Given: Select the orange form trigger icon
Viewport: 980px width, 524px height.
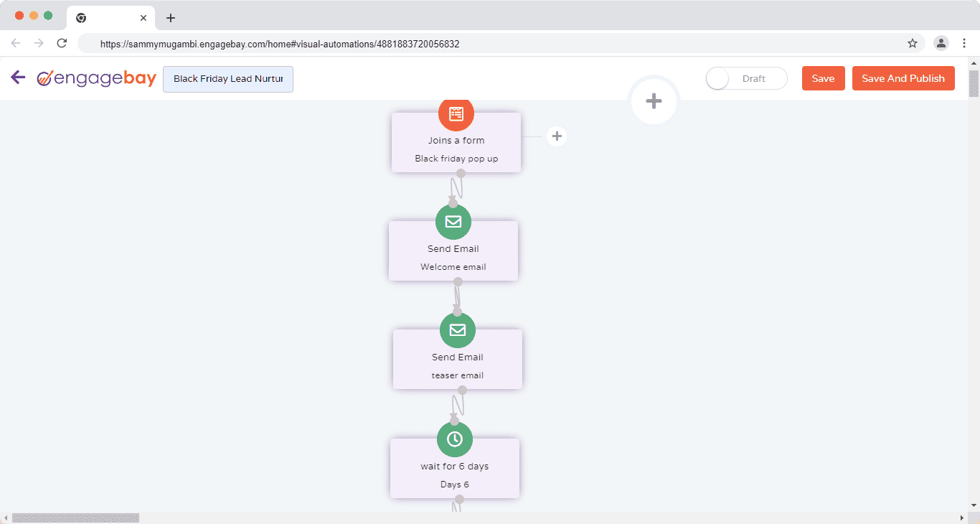Looking at the screenshot, I should (x=456, y=113).
